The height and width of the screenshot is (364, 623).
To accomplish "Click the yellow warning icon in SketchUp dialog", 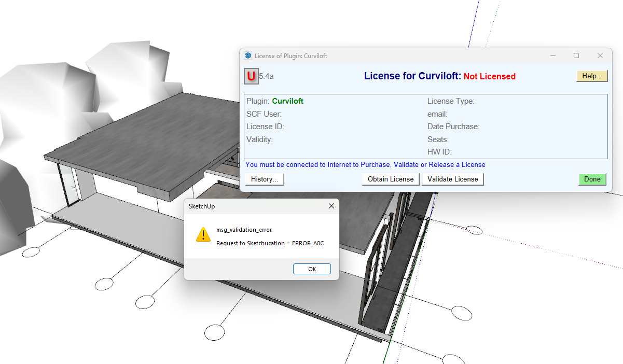I will click(x=203, y=234).
